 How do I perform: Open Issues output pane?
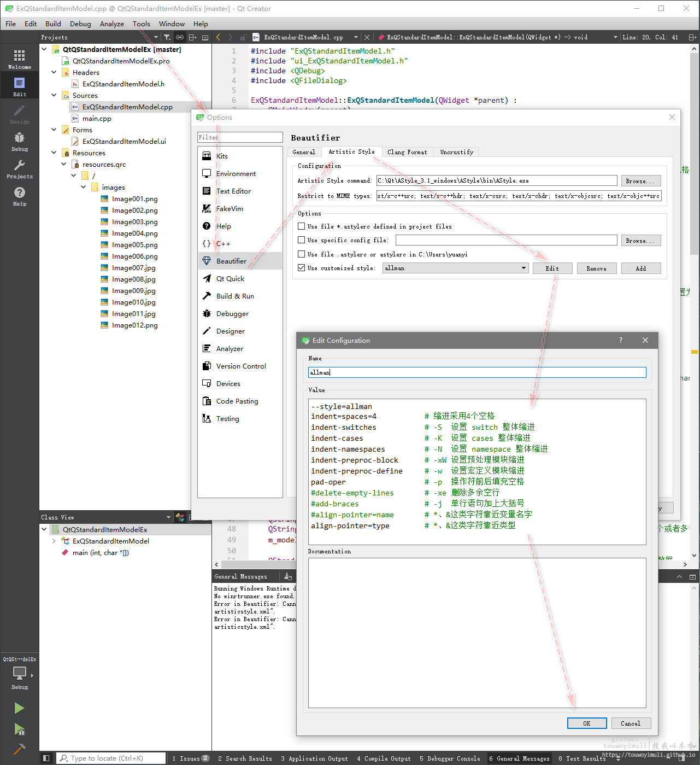pos(191,758)
